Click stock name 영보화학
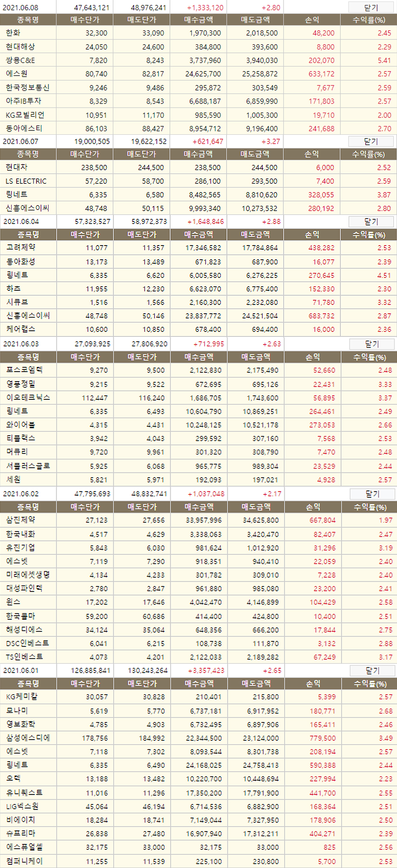397x868 pixels. [x=21, y=725]
